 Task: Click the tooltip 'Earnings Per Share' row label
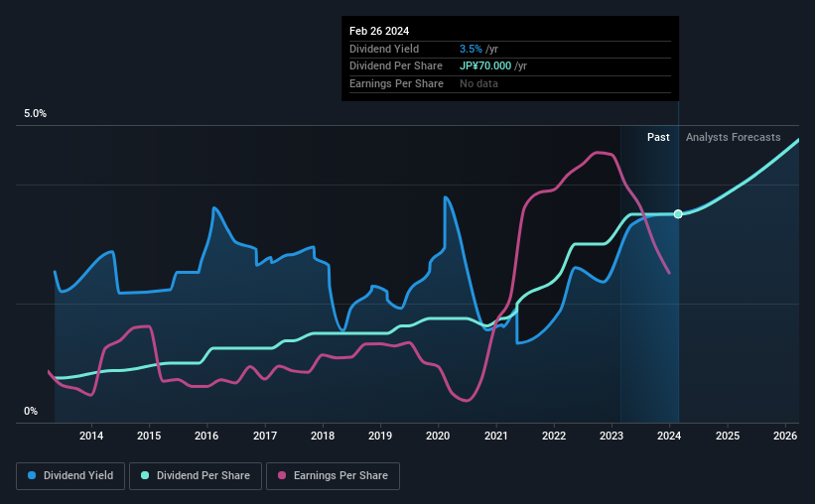pos(397,83)
